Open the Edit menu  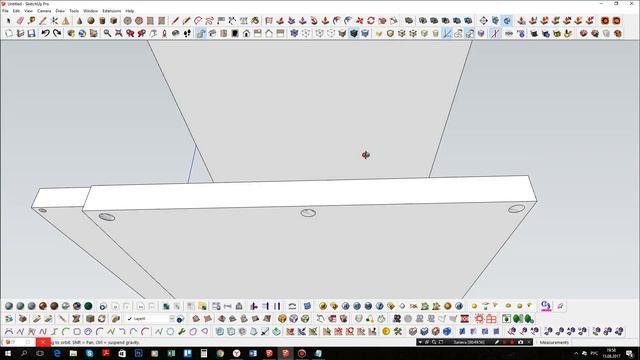[16, 11]
